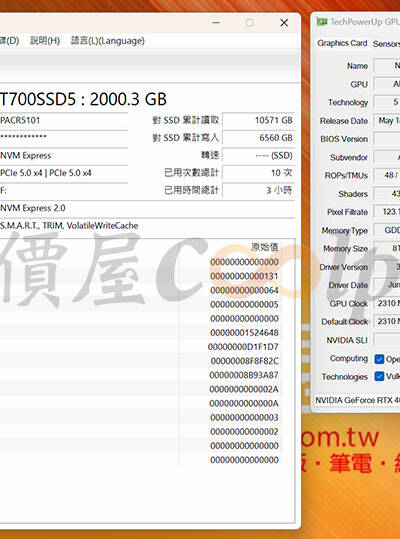Click the power-on hours field 3 小時
The width and height of the screenshot is (400, 539).
(259, 190)
